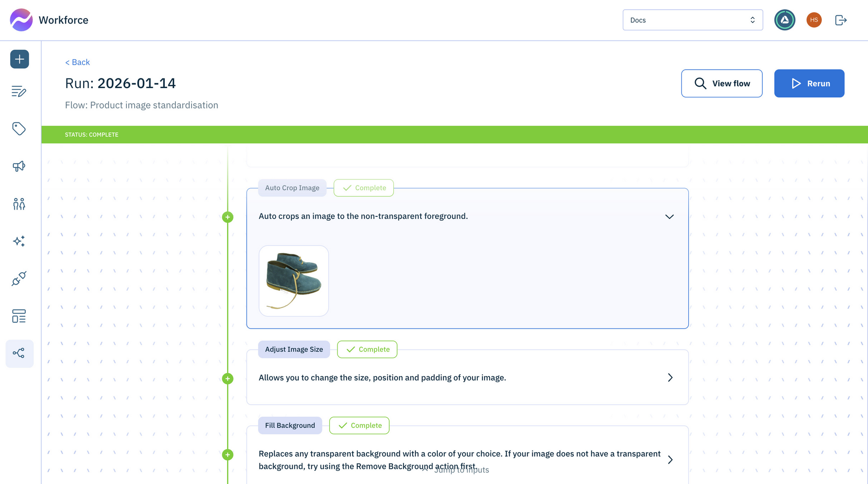Open the HS user avatar
Screen dimensions: 868x484
click(x=814, y=20)
